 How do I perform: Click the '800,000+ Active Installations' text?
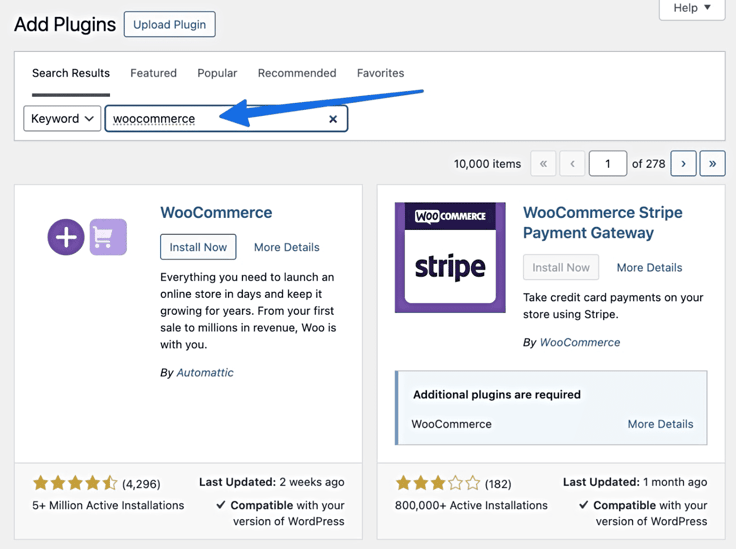coord(471,505)
